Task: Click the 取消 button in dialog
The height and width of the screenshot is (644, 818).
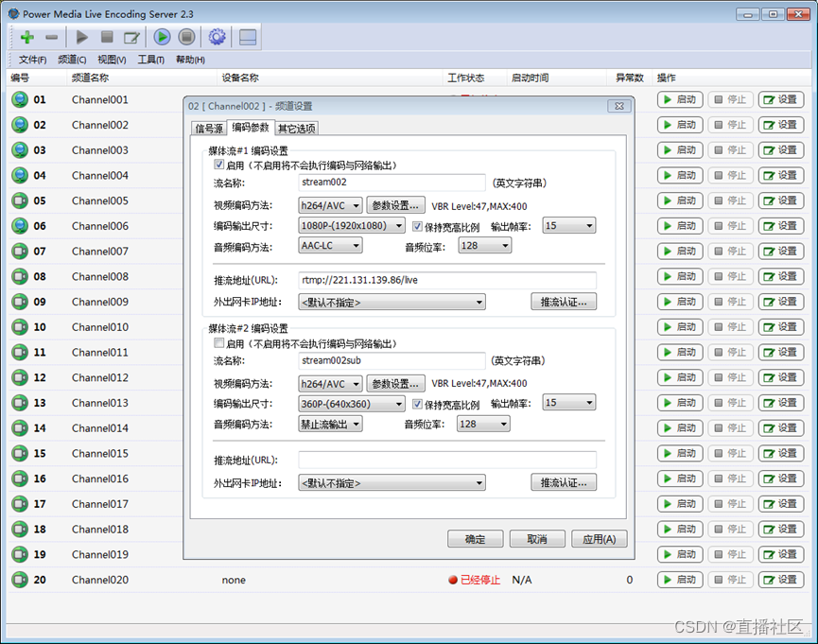Action: click(x=537, y=539)
